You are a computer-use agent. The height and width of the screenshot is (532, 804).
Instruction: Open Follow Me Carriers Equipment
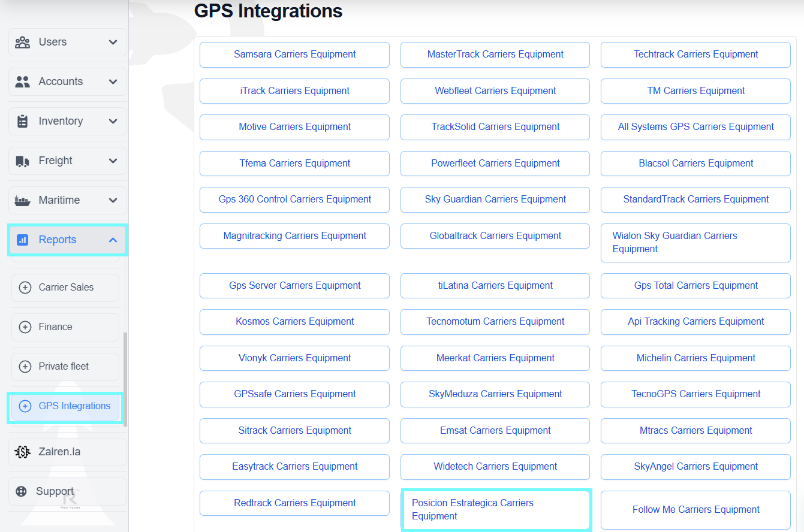[x=695, y=510]
